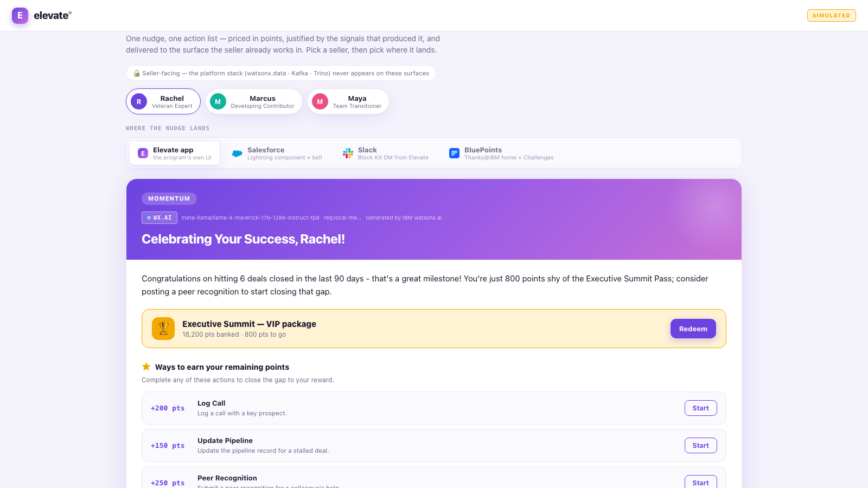This screenshot has height=488, width=868.
Task: Click the meta-llama model name text
Action: coord(250,218)
